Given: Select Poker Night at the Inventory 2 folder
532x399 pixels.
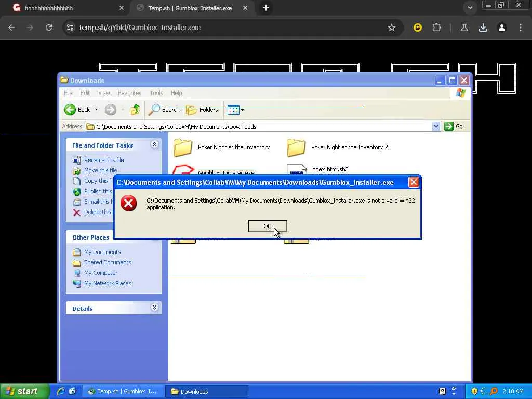Looking at the screenshot, I should click(x=337, y=148).
